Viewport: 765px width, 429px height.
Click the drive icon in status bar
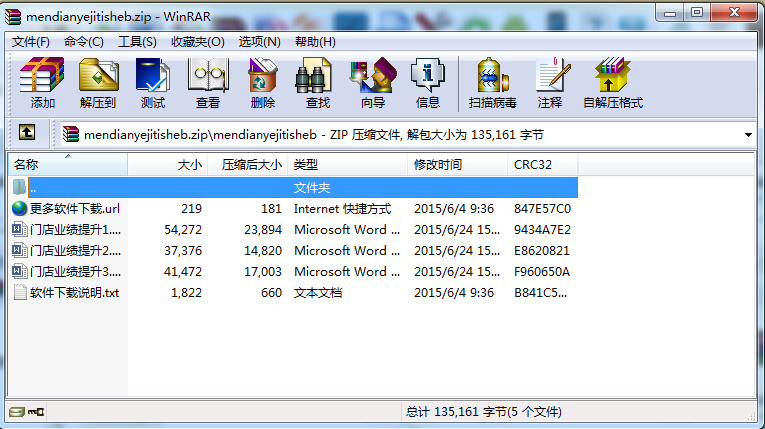pyautogui.click(x=17, y=412)
